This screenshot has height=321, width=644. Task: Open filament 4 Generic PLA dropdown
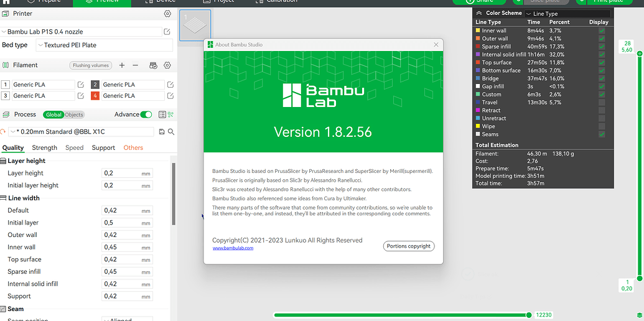133,96
